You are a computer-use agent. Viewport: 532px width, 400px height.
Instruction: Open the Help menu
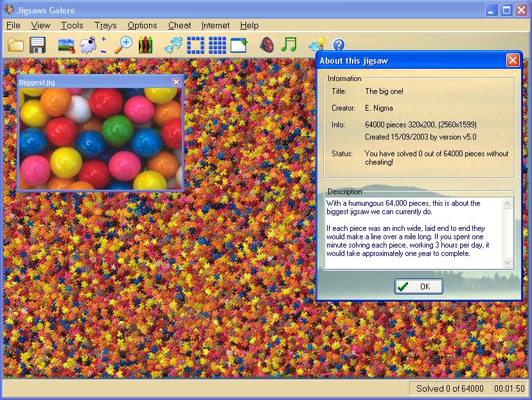tap(249, 26)
